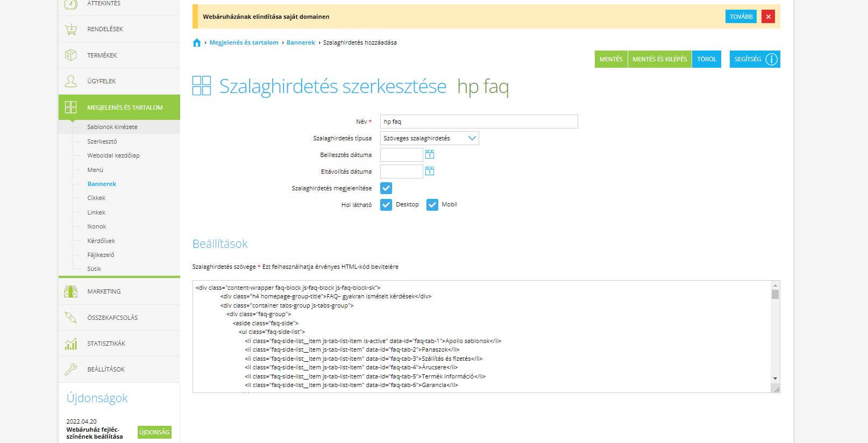Image resolution: width=868 pixels, height=443 pixels.
Task: Uncheck the Mobil visibility checkbox
Action: (x=432, y=205)
